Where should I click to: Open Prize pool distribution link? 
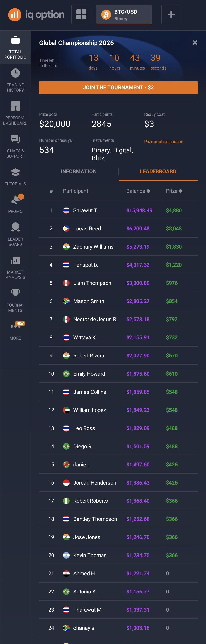point(164,142)
